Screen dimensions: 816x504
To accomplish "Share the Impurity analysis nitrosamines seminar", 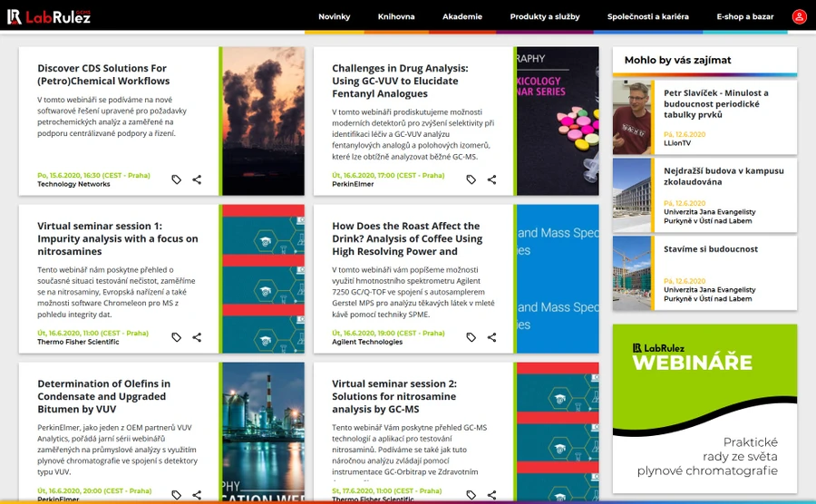I will tap(197, 337).
